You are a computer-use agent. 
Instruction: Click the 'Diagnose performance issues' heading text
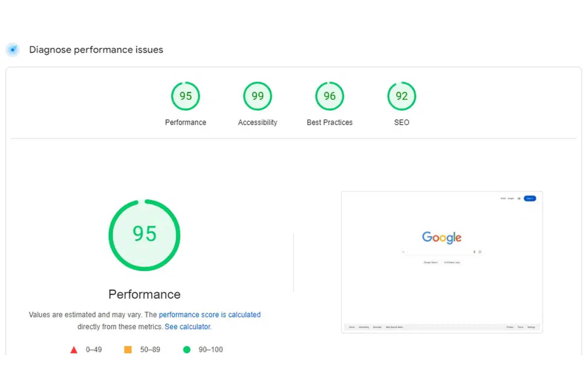[x=96, y=50]
